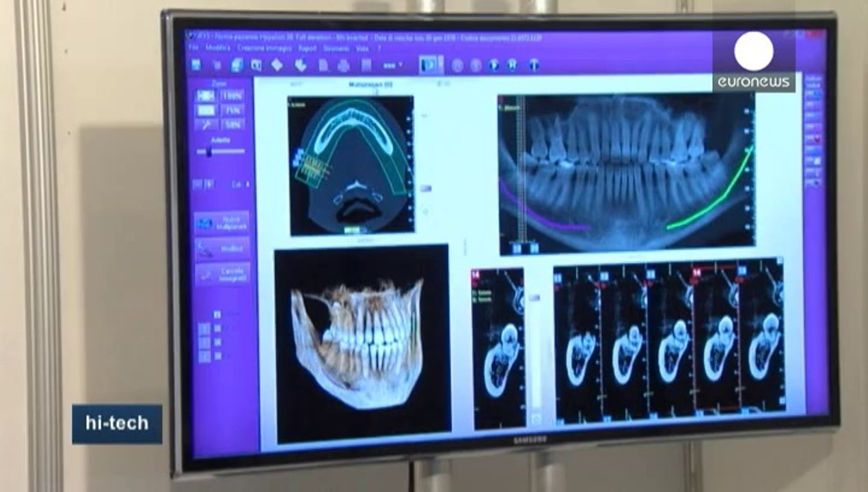The image size is (868, 492).
Task: Click the axial jaw slice image
Action: click(351, 165)
